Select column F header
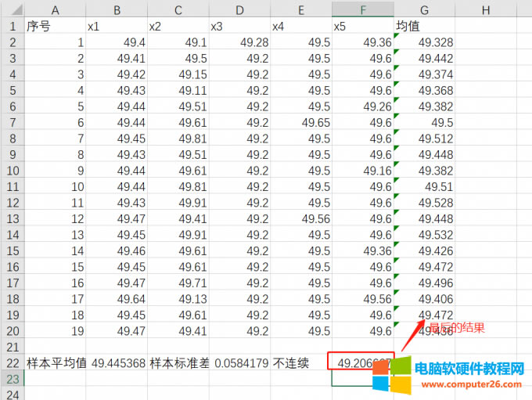Image resolution: width=532 pixels, height=400 pixels. (362, 9)
